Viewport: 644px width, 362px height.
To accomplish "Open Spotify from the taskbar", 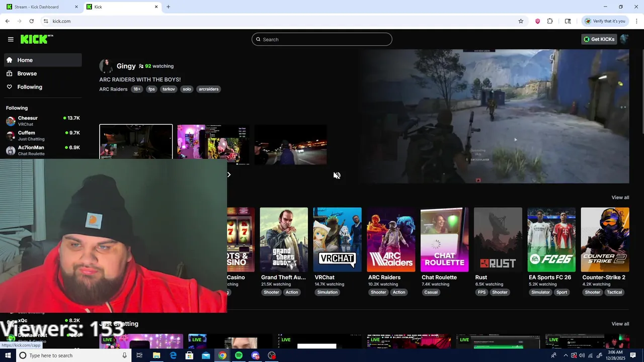I will (238, 355).
